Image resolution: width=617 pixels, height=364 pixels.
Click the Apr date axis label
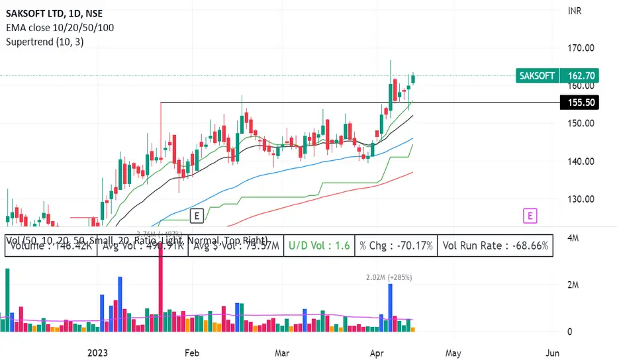pyautogui.click(x=377, y=353)
